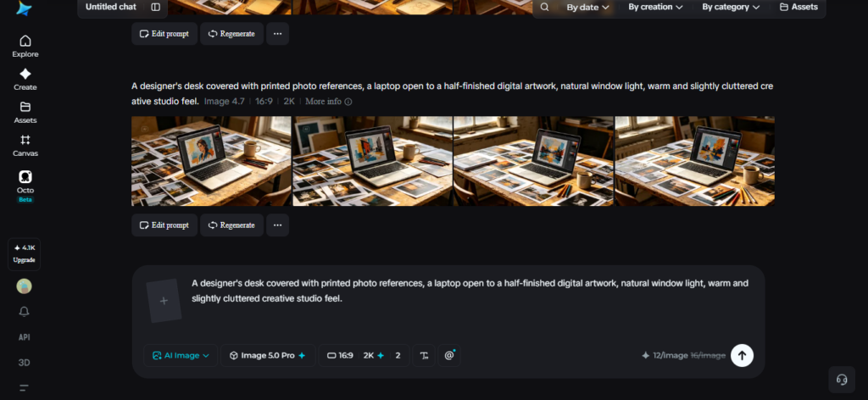The image size is (868, 400).
Task: Open upper more options ellipsis
Action: point(277,34)
